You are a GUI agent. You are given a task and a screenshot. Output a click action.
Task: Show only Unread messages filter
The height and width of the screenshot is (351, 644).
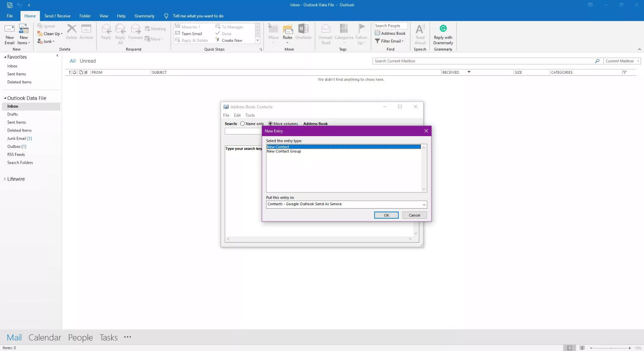point(88,61)
